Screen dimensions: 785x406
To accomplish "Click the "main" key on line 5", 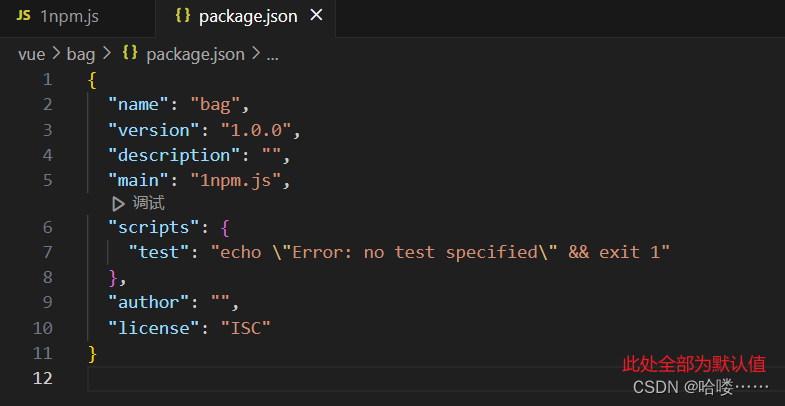I will coord(139,180).
